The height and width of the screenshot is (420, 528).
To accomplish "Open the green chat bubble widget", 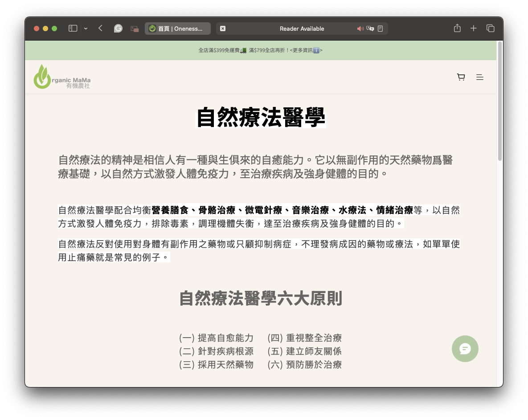I will pyautogui.click(x=465, y=349).
